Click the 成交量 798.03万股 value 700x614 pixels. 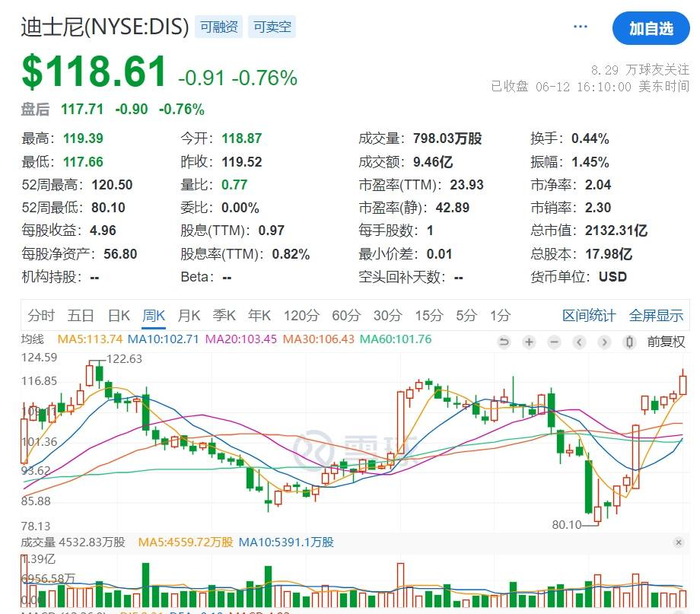coord(447,138)
